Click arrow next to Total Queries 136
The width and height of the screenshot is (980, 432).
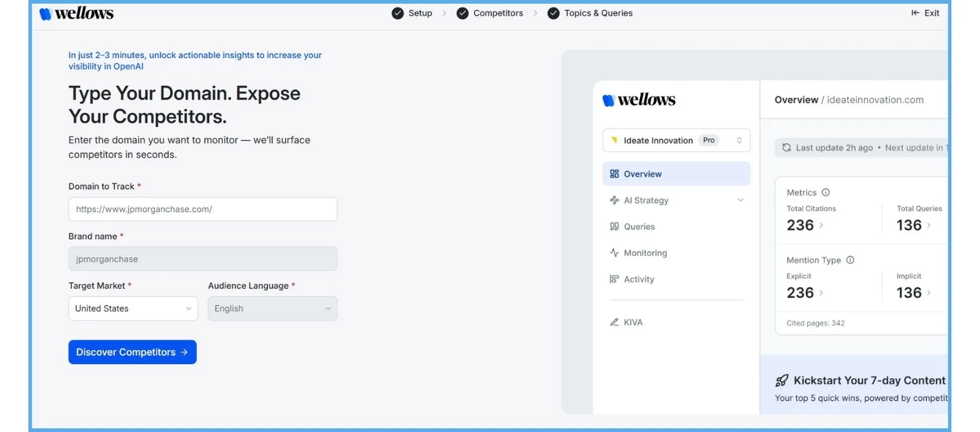click(929, 225)
